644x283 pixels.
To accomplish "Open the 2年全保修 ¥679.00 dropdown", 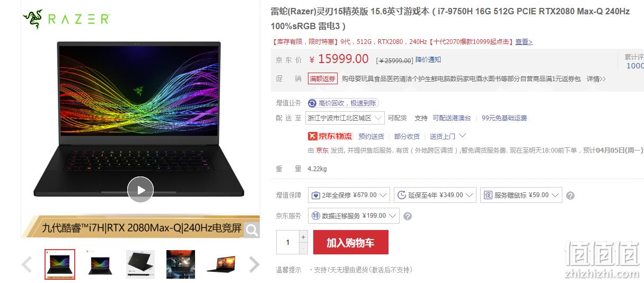I will pyautogui.click(x=349, y=195).
